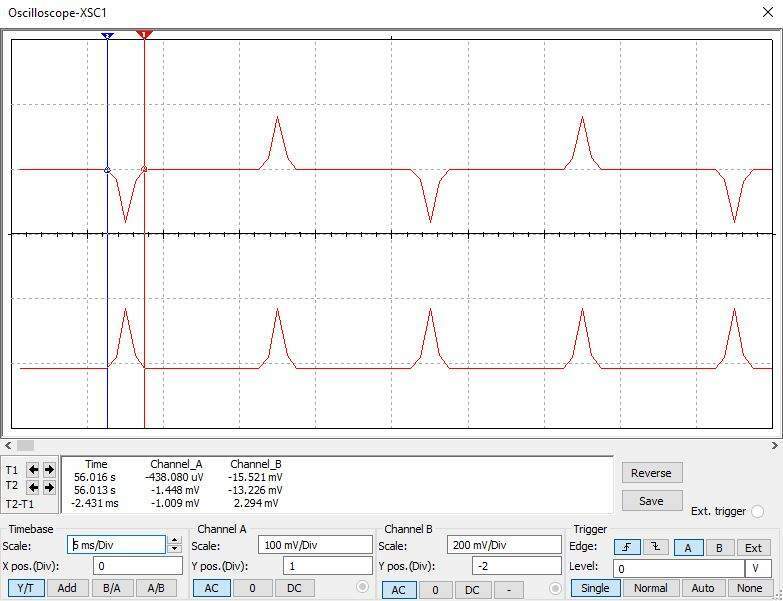The height and width of the screenshot is (601, 783).
Task: Select Single trigger mode
Action: coord(594,588)
